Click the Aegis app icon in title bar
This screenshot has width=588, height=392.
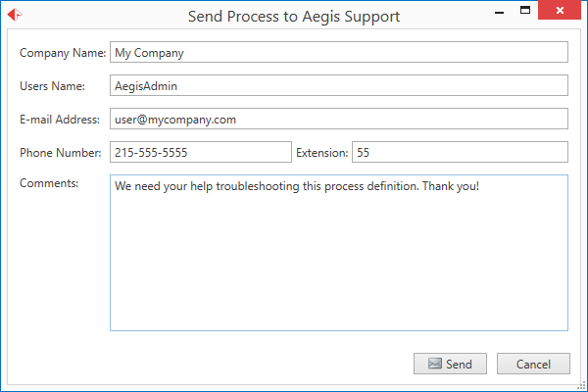pos(16,16)
